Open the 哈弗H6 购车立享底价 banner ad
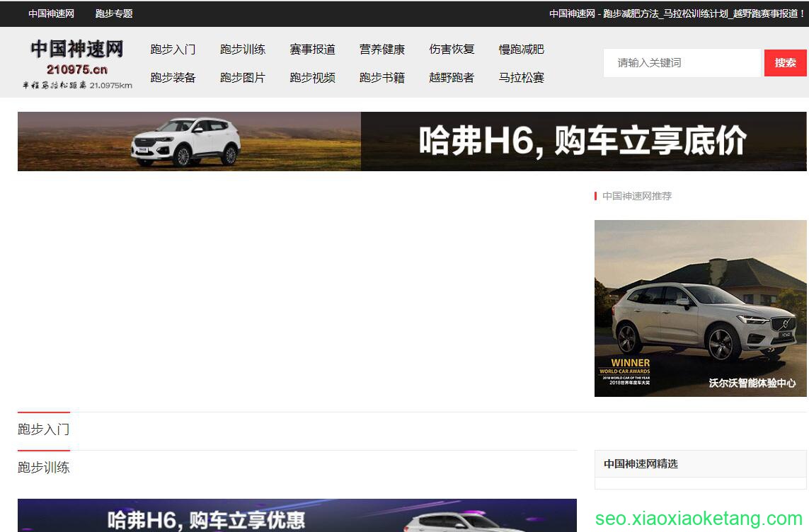The height and width of the screenshot is (532, 809). tap(412, 141)
